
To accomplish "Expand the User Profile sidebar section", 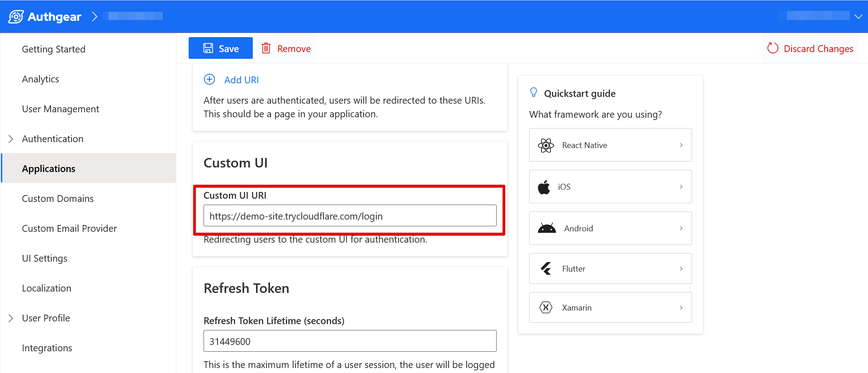I will (11, 318).
